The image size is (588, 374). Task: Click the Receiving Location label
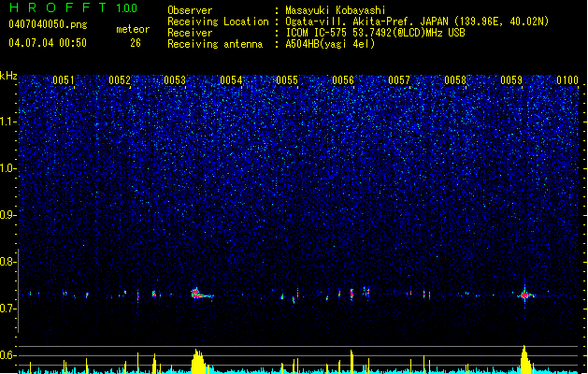click(218, 22)
